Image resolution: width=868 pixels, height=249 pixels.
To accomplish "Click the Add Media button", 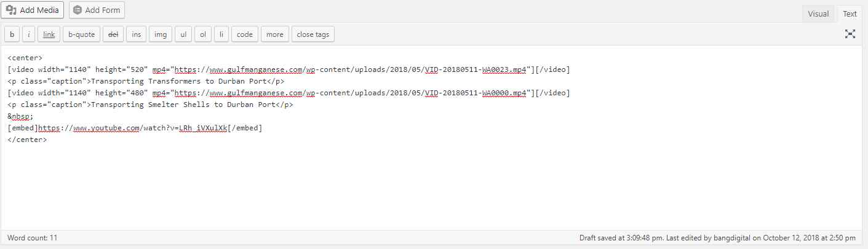I will [33, 10].
